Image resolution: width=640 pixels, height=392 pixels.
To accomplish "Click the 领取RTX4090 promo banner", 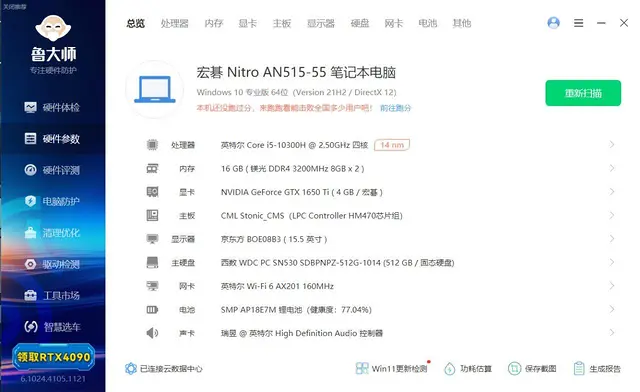I will coord(53,357).
